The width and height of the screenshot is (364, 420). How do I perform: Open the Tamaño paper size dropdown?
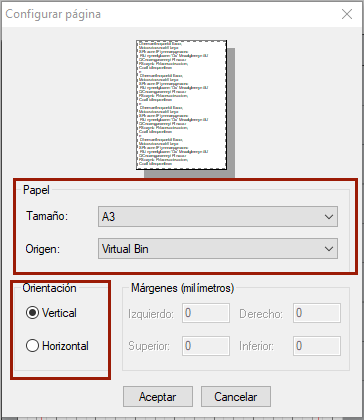tap(218, 217)
